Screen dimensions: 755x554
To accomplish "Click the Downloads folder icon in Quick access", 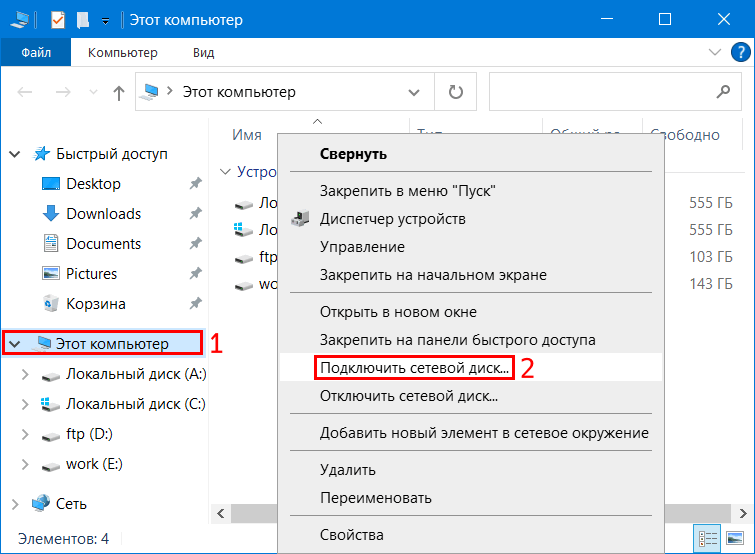I will point(51,214).
